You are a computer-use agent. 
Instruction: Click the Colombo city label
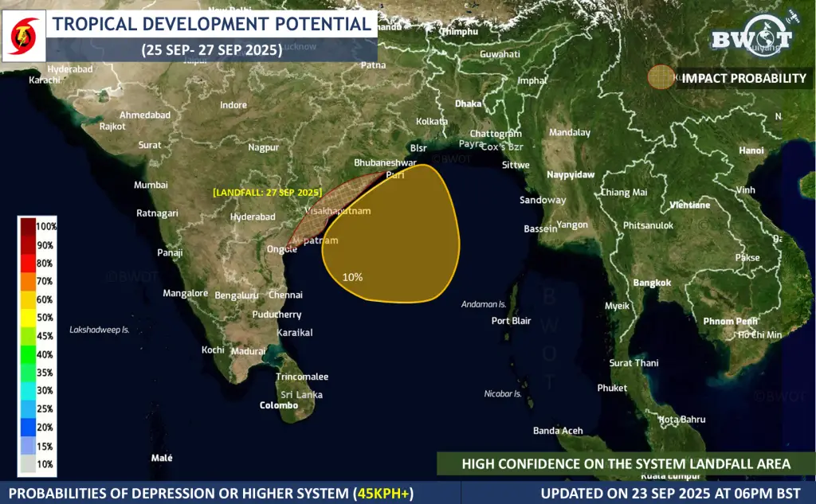pos(278,406)
